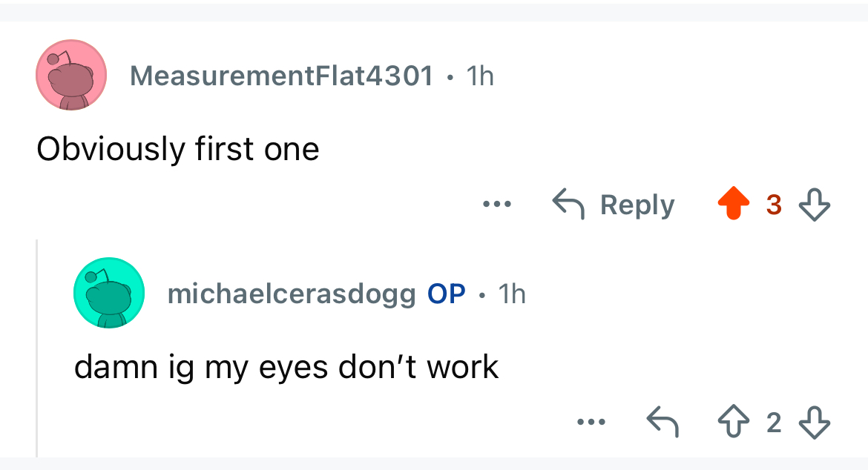Downvote the "Obviously first one" comment
This screenshot has height=470, width=868.
click(814, 205)
